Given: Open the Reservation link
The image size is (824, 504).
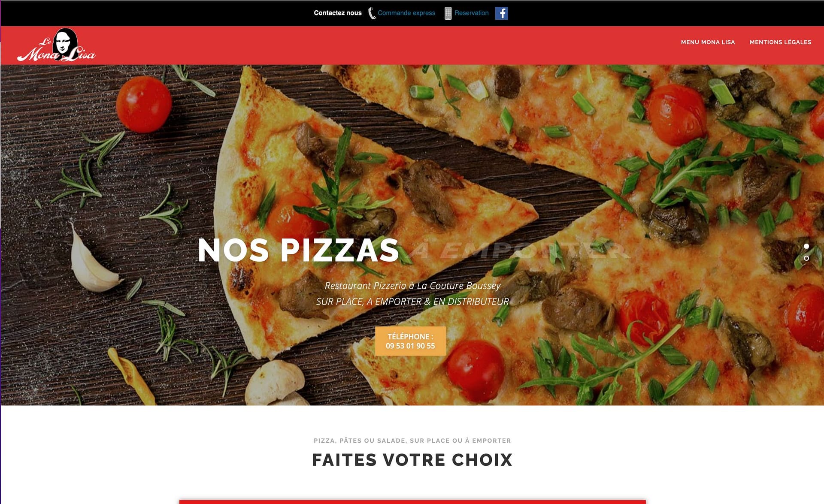Looking at the screenshot, I should coord(471,13).
